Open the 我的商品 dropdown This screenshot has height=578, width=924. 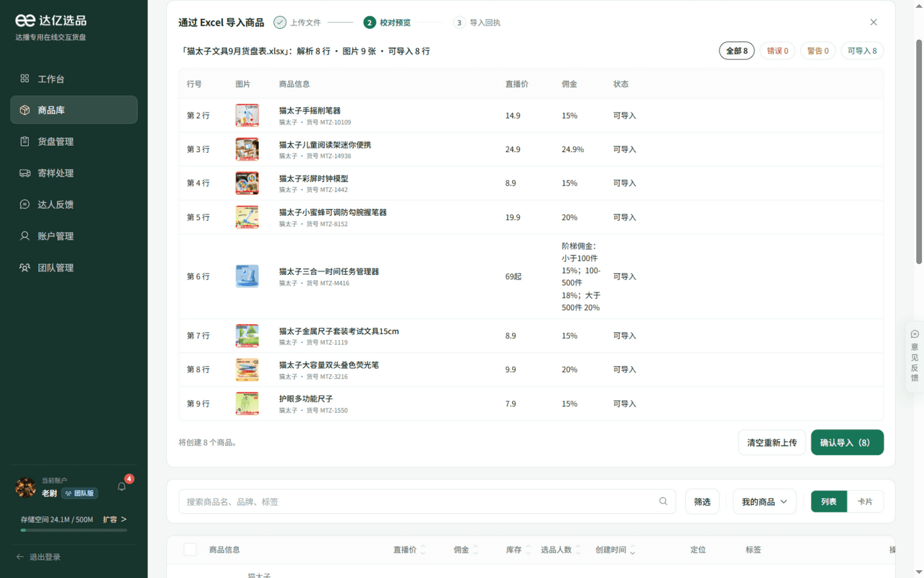(765, 502)
